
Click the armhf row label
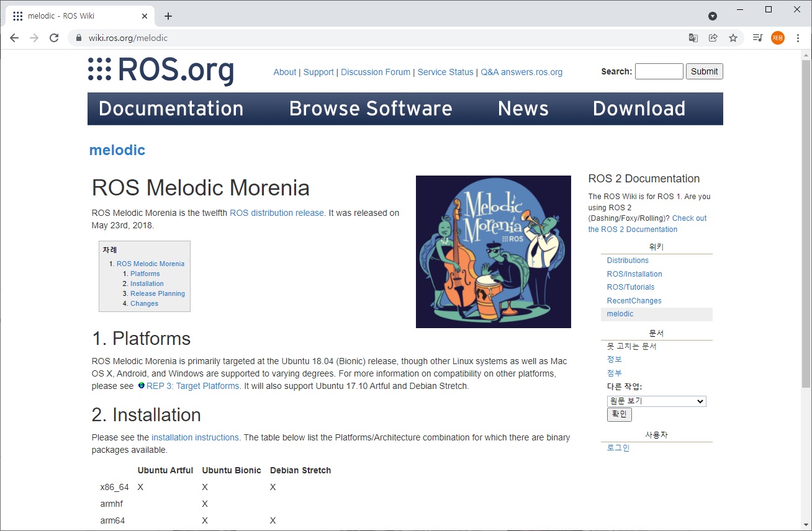(x=112, y=504)
